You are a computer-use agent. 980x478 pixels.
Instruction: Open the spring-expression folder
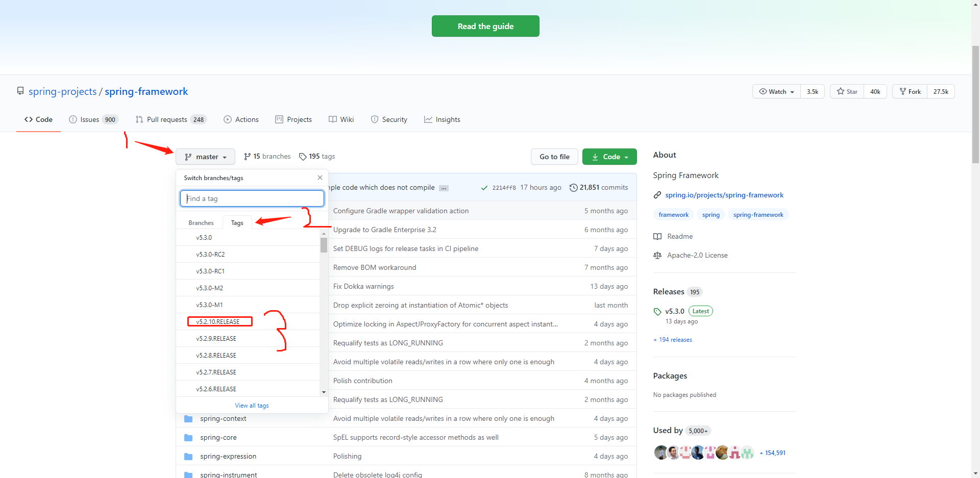(228, 456)
